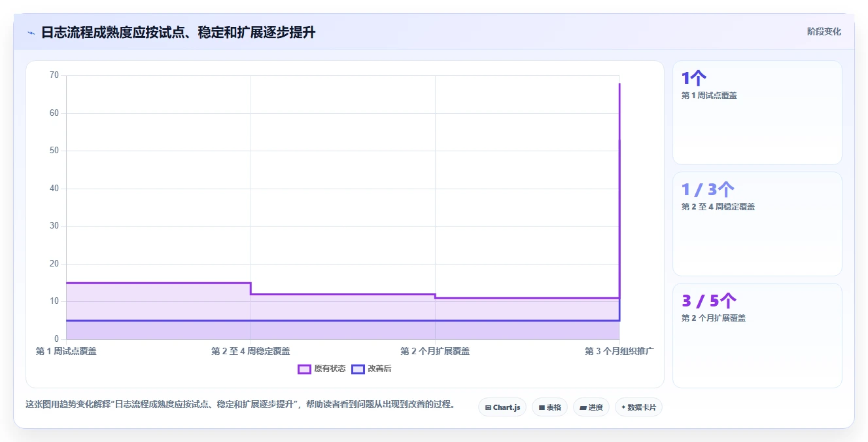Viewport: 868px width, 442px height.
Task: Open the 第 2 至 4 周稳定覆盖 data card
Action: click(757, 224)
